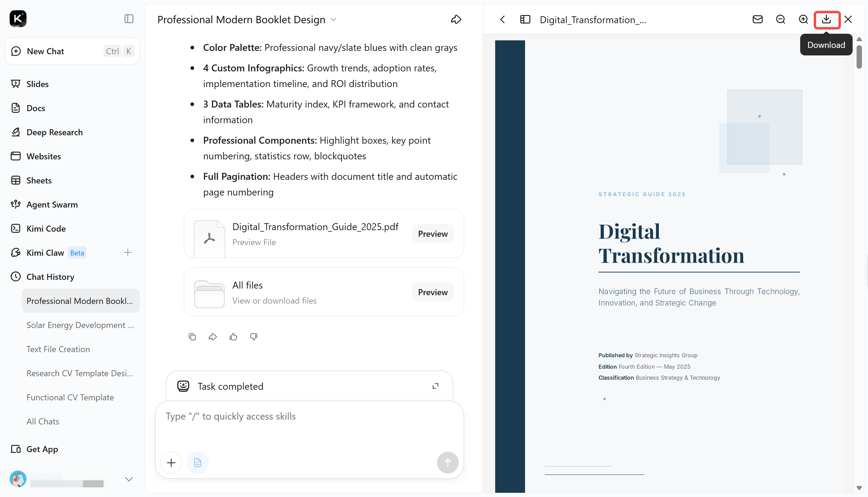Screen dimensions: 868x497
Task: Send document via the envelope icon
Action: (x=757, y=20)
